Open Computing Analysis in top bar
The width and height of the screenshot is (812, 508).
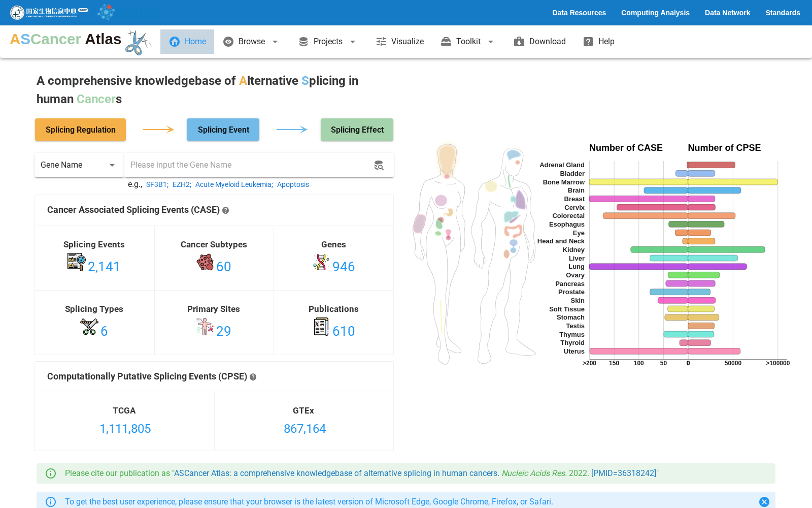click(x=655, y=13)
